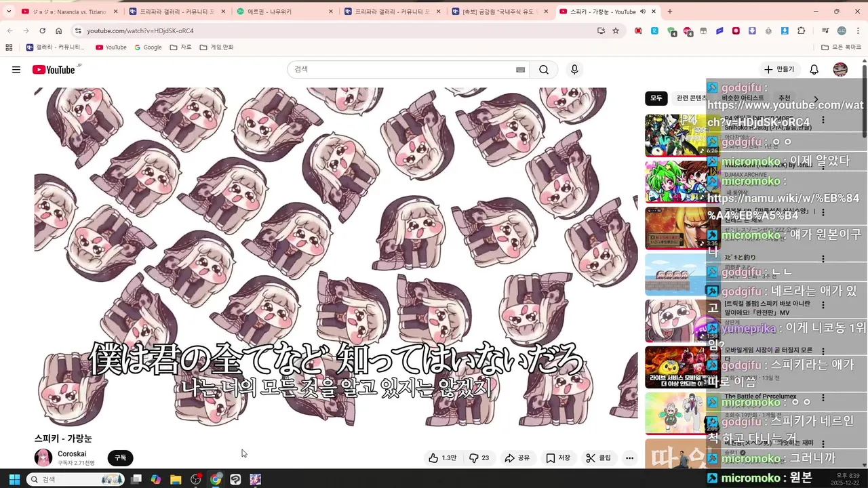The width and height of the screenshot is (868, 488).
Task: Click the video player area
Action: pyautogui.click(x=336, y=256)
